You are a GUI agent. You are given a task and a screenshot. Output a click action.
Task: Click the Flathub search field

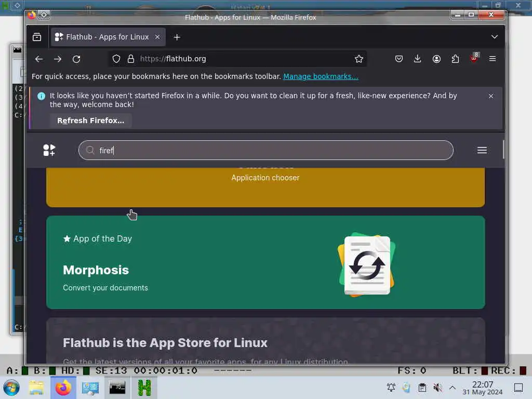[x=266, y=150]
